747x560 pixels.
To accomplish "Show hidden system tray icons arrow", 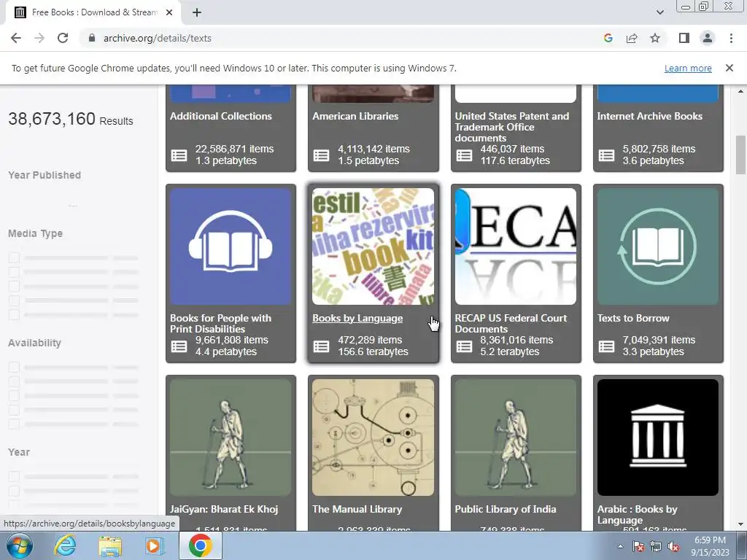I will pyautogui.click(x=620, y=546).
